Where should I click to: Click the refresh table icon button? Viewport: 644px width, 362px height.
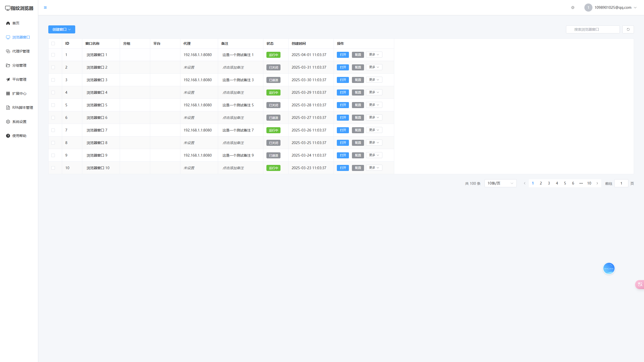pyautogui.click(x=628, y=29)
